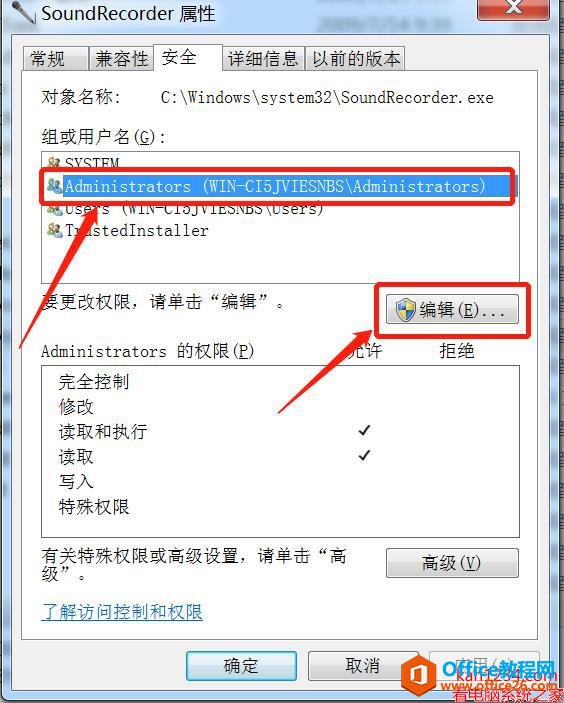The image size is (564, 703).
Task: Open the 了解访问控制和权限 link
Action: tap(122, 612)
